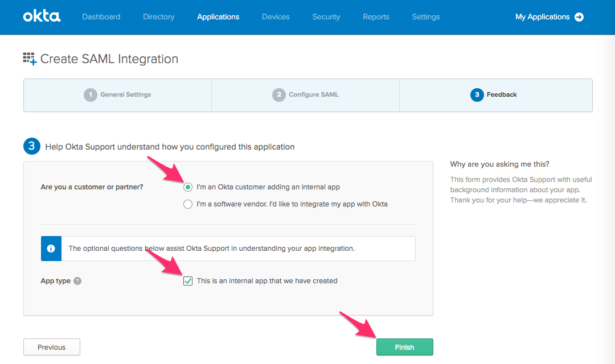
Task: Click the Previous button
Action: tap(52, 347)
